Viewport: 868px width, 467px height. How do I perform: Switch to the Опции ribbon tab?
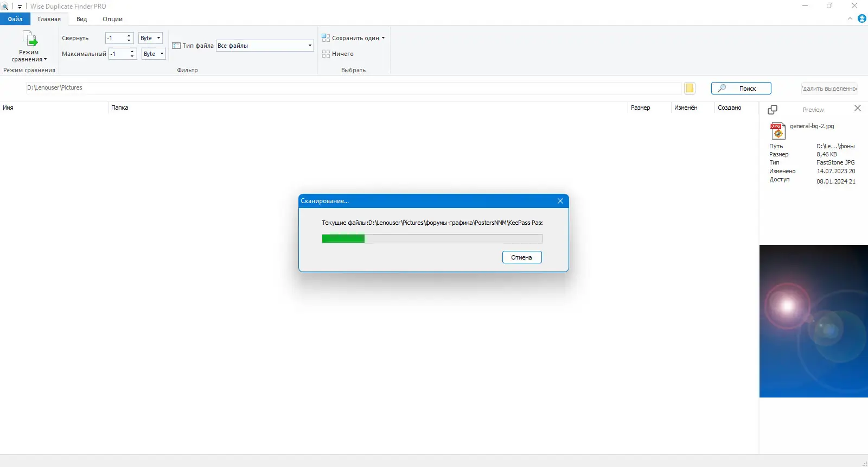(x=112, y=19)
